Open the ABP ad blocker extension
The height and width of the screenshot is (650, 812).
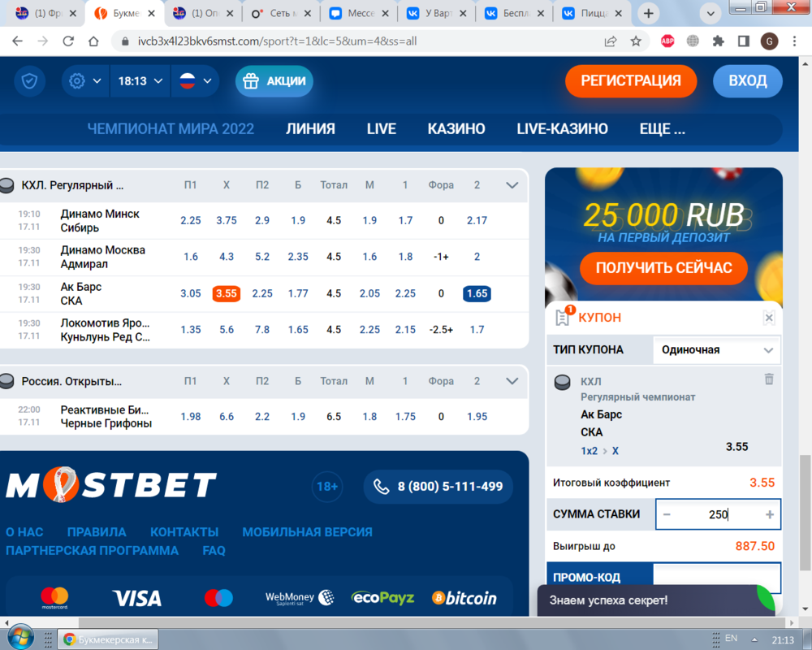pyautogui.click(x=667, y=41)
